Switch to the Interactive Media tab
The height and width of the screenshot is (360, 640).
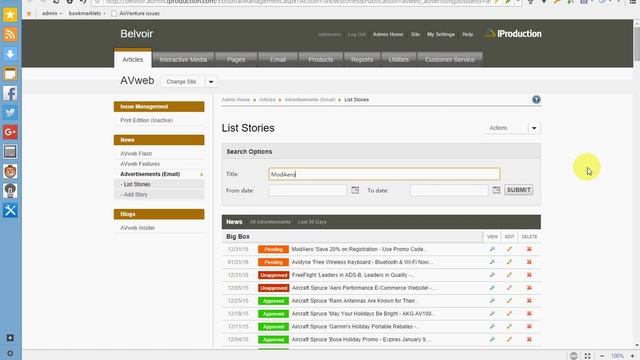click(x=183, y=60)
